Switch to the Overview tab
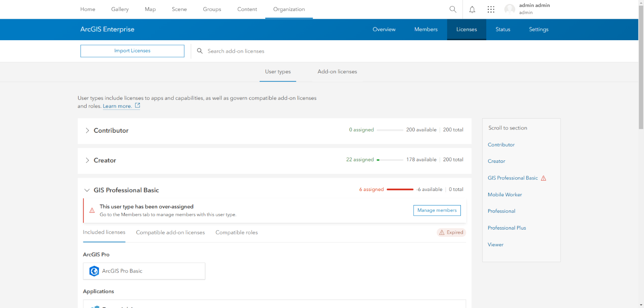The height and width of the screenshot is (308, 644). tap(384, 29)
